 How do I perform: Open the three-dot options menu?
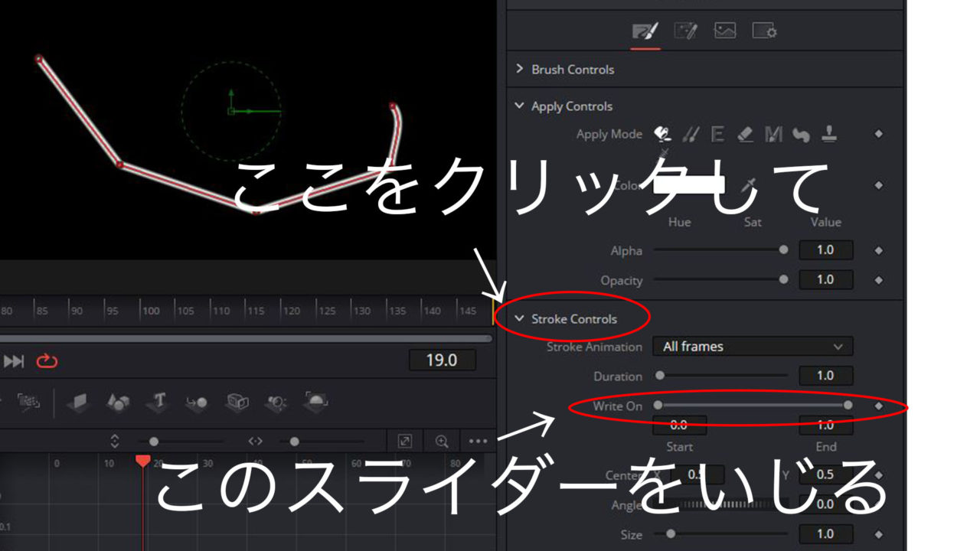coord(479,442)
